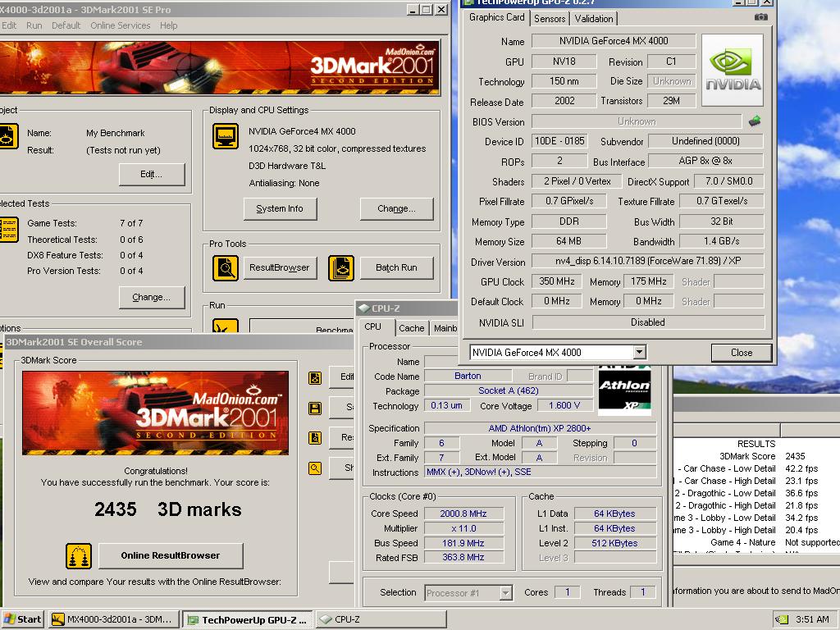Click the Instructions MMX, 3DNow!, SSE field
Image resolution: width=840 pixels, height=630 pixels.
(540, 472)
